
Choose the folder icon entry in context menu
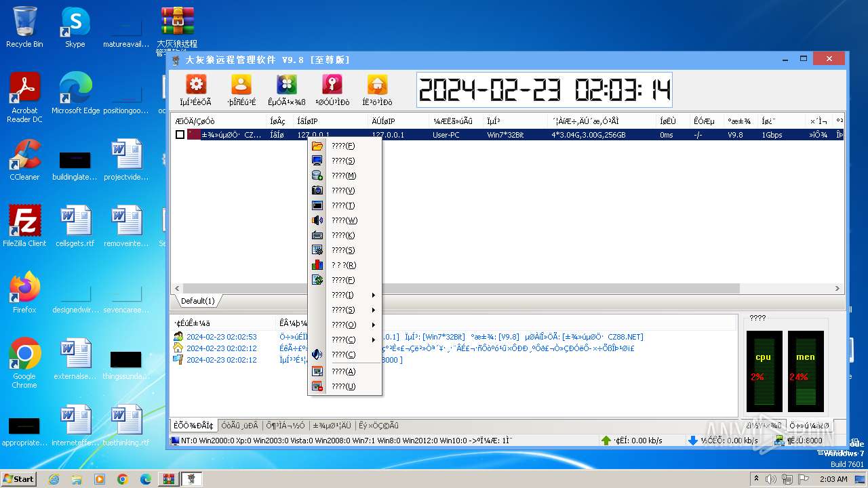(344, 146)
